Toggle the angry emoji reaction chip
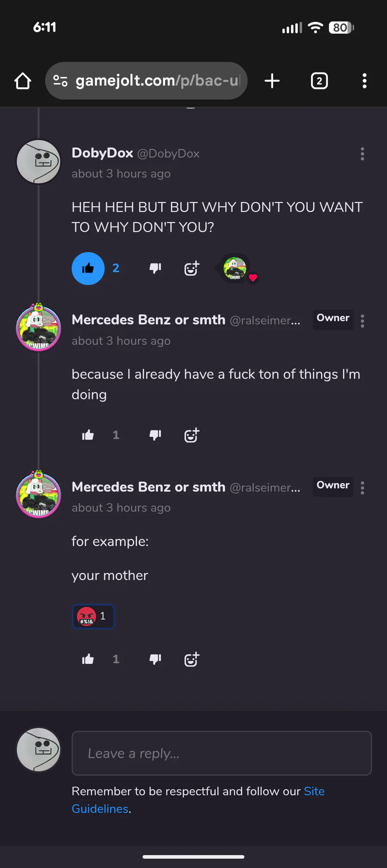The width and height of the screenshot is (387, 868). [93, 617]
